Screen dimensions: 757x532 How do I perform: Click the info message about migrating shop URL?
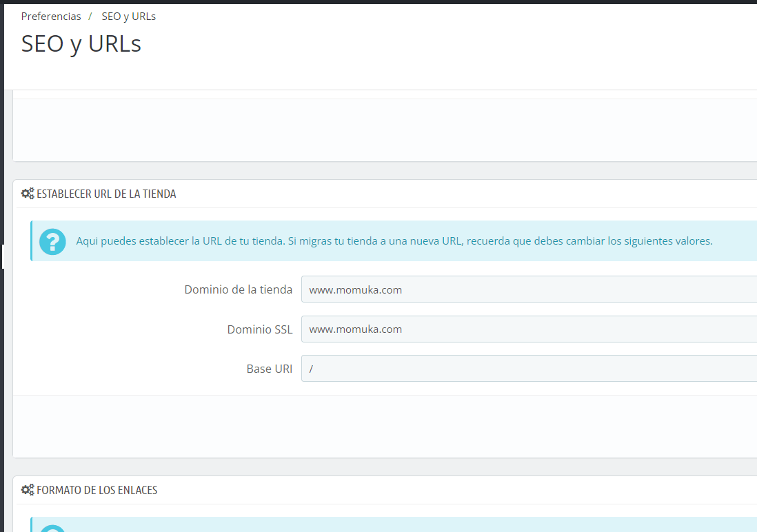[x=394, y=241]
